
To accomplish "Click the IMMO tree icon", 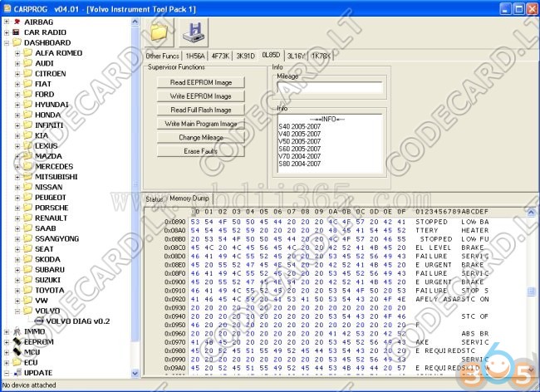I will (17, 331).
